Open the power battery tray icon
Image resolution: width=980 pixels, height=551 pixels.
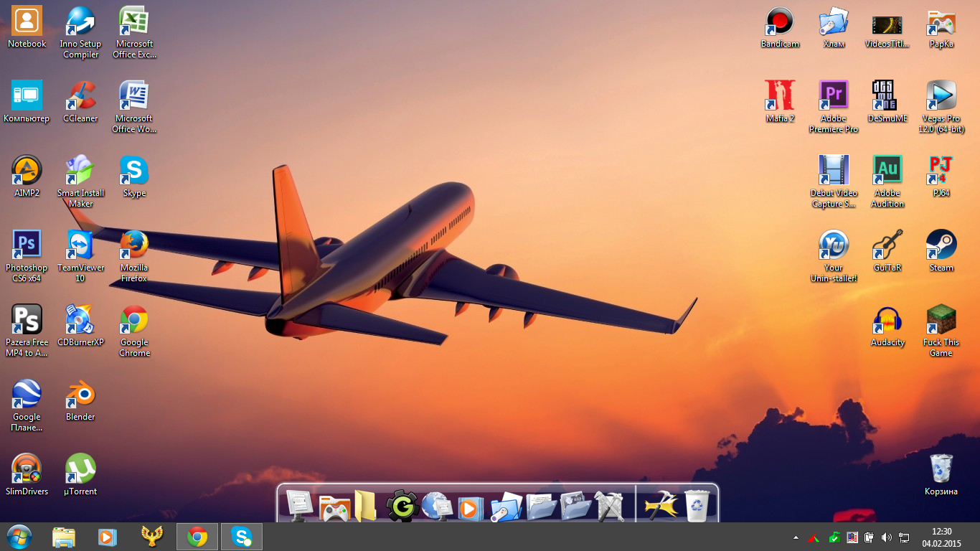coord(869,537)
